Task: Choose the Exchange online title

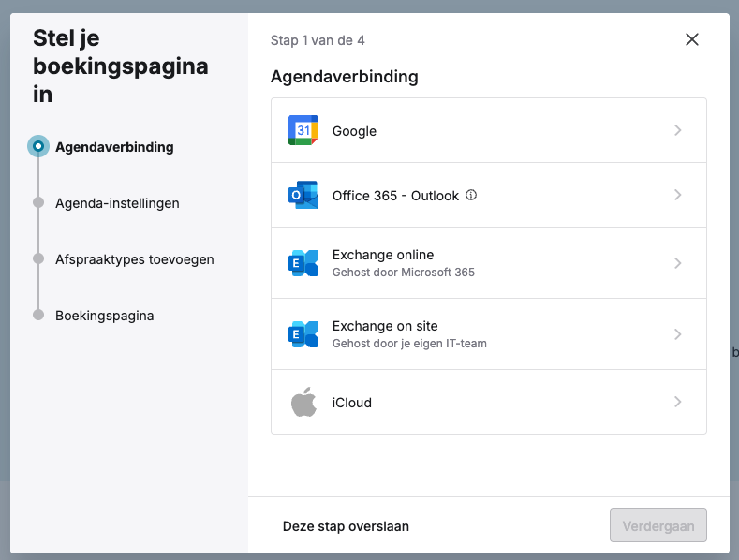Action: (383, 255)
